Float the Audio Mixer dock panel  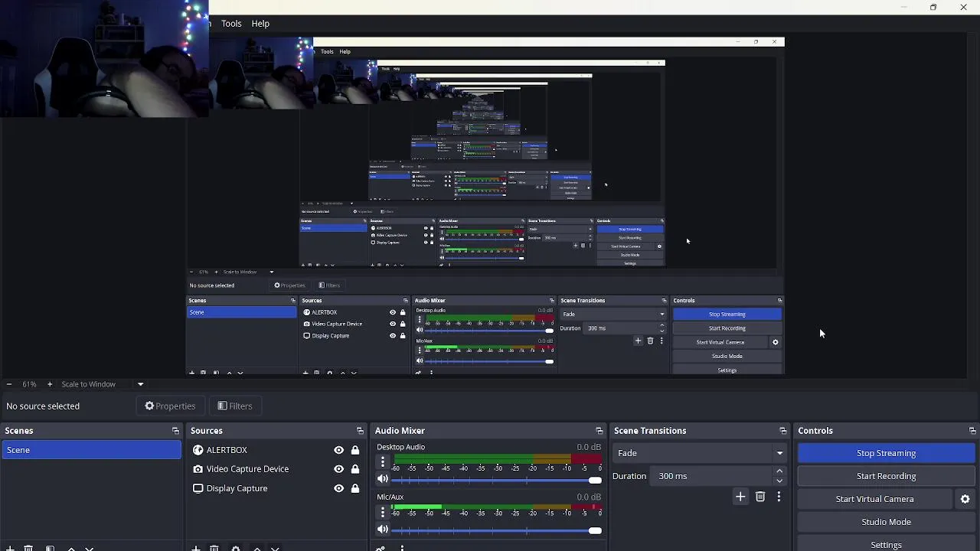tap(599, 431)
